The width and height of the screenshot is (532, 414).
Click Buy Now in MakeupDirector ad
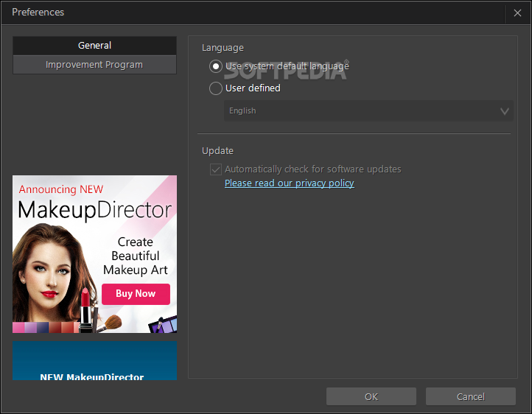pos(136,294)
